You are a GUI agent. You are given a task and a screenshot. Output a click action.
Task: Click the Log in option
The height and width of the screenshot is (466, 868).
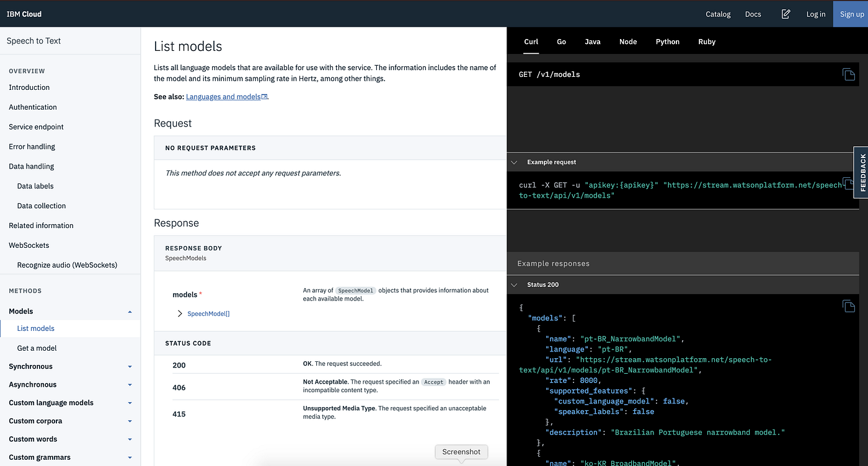coord(815,14)
